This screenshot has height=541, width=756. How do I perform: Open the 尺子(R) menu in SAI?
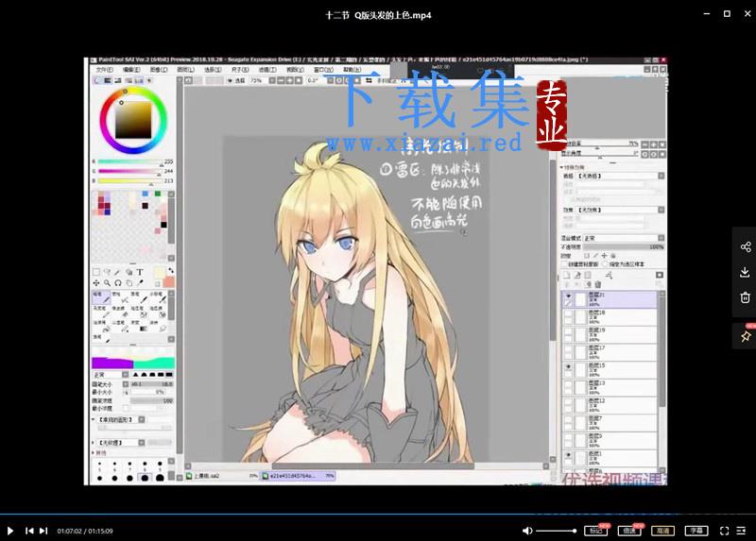click(240, 70)
